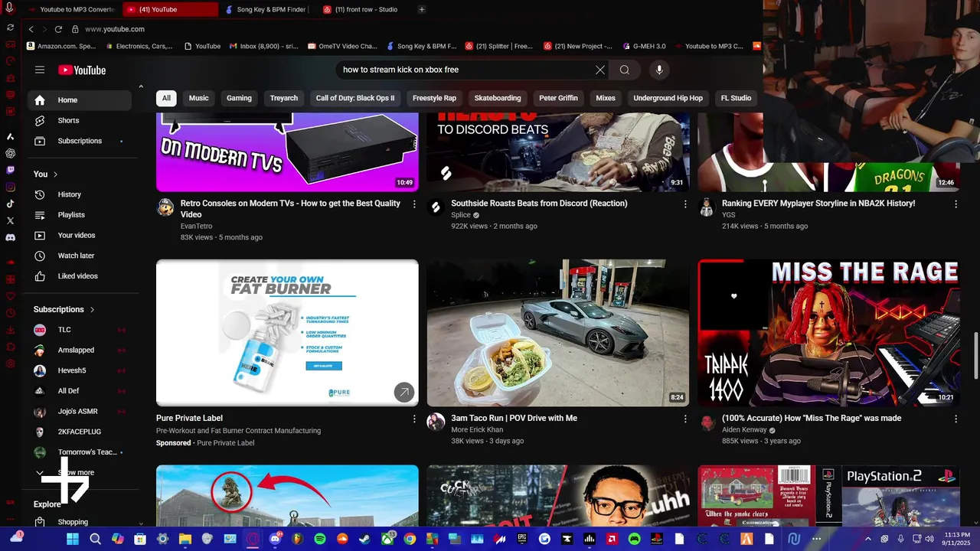Open Splice channel avatar
The width and height of the screenshot is (980, 551).
pyautogui.click(x=436, y=207)
